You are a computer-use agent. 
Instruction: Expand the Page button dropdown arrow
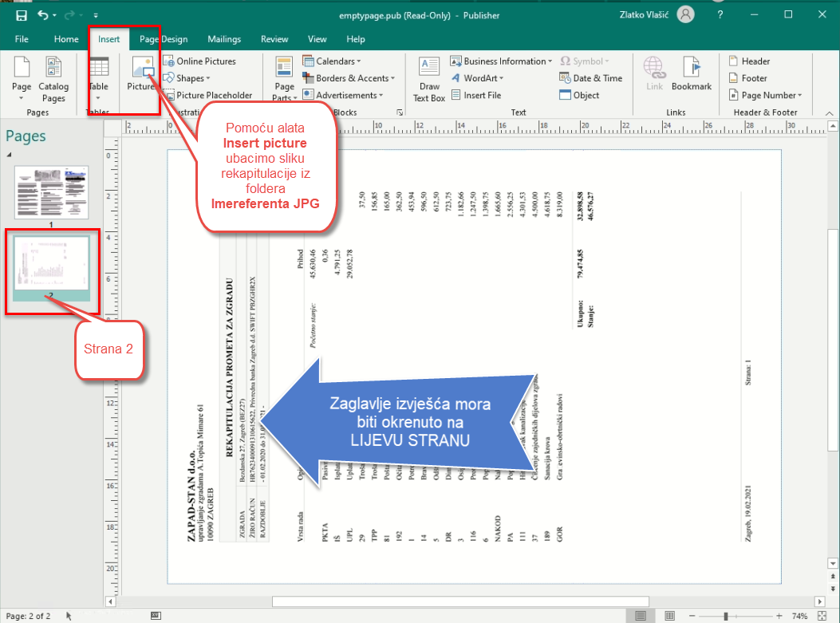[x=22, y=99]
